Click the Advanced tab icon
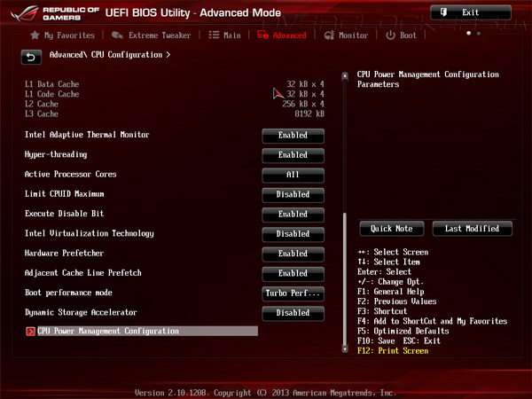This screenshot has height=399, width=532. (x=263, y=35)
